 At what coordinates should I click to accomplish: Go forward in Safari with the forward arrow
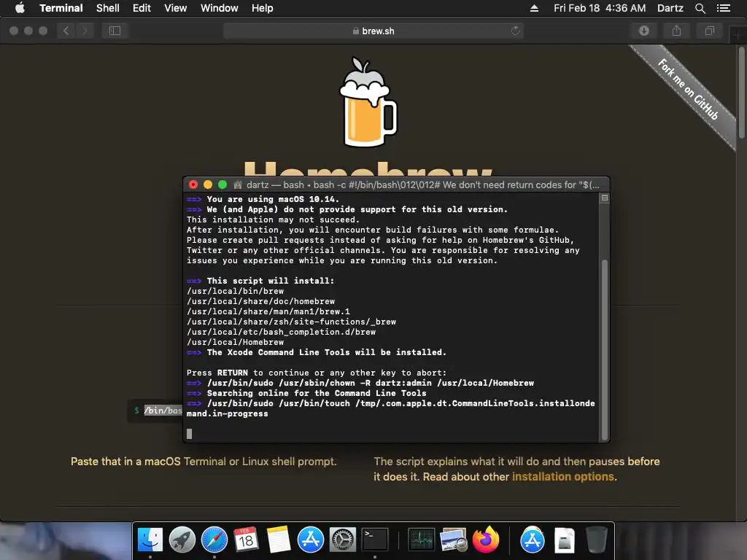point(85,31)
